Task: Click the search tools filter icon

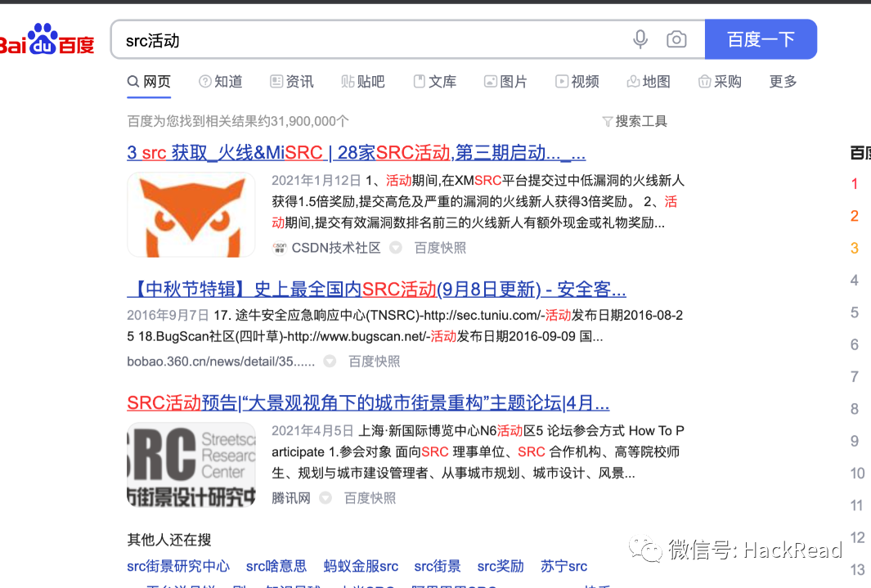Action: coord(607,122)
